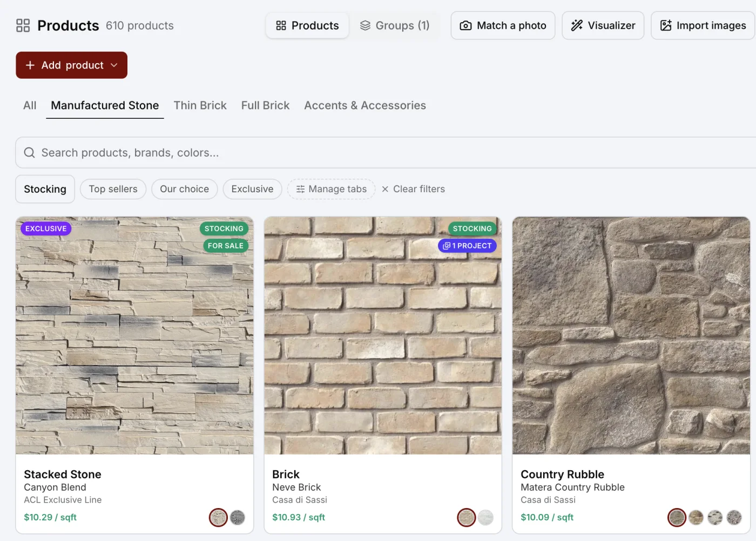The height and width of the screenshot is (541, 756).
Task: Switch to Products view toggle
Action: pyautogui.click(x=307, y=25)
